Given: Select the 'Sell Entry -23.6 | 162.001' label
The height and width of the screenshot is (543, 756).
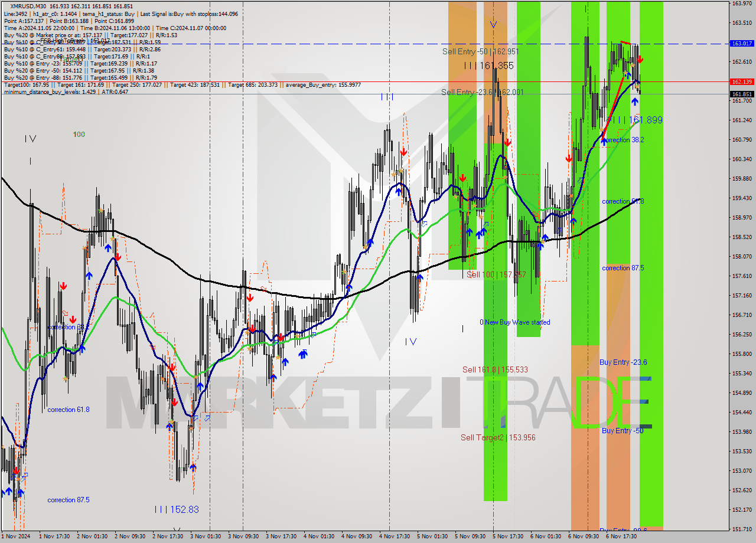Looking at the screenshot, I should coord(482,92).
